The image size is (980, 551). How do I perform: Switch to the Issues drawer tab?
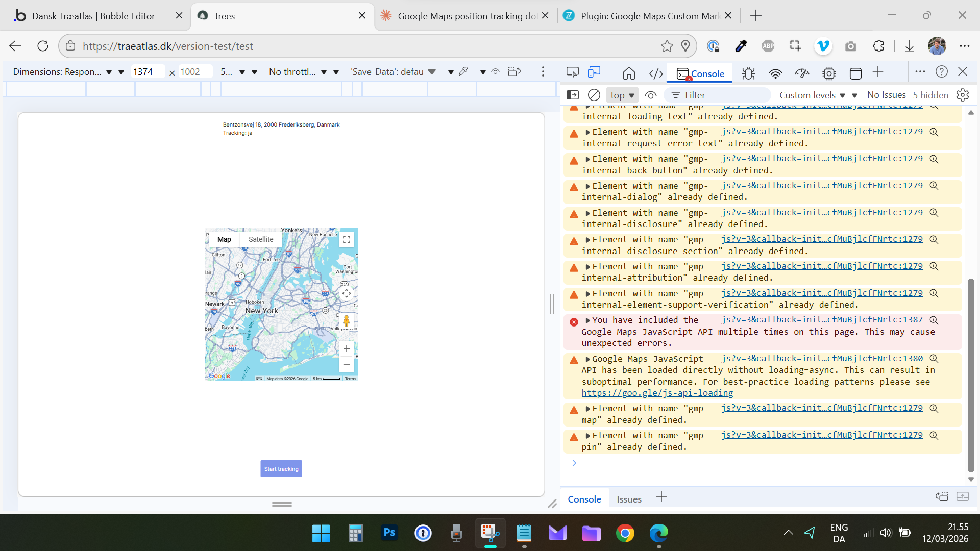pyautogui.click(x=629, y=499)
